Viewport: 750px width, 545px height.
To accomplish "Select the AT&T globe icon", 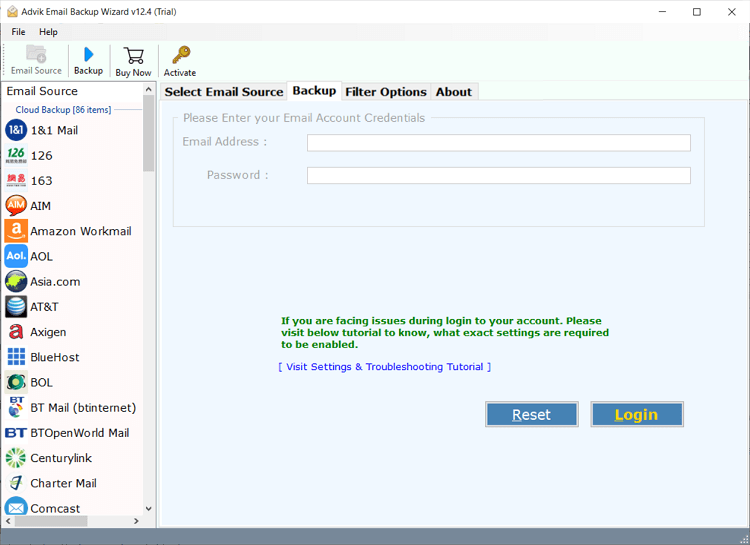I will coord(16,307).
